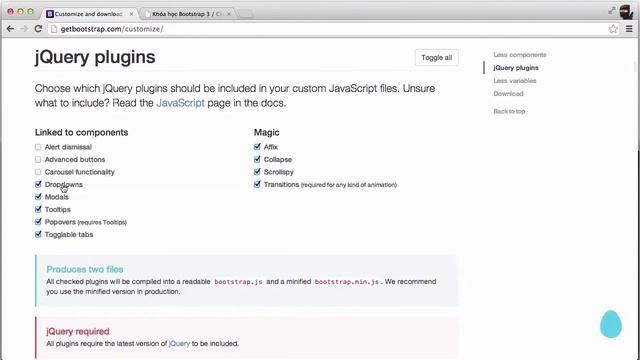Close the Customize and download tab
This screenshot has height=360, width=640.
(131, 14)
